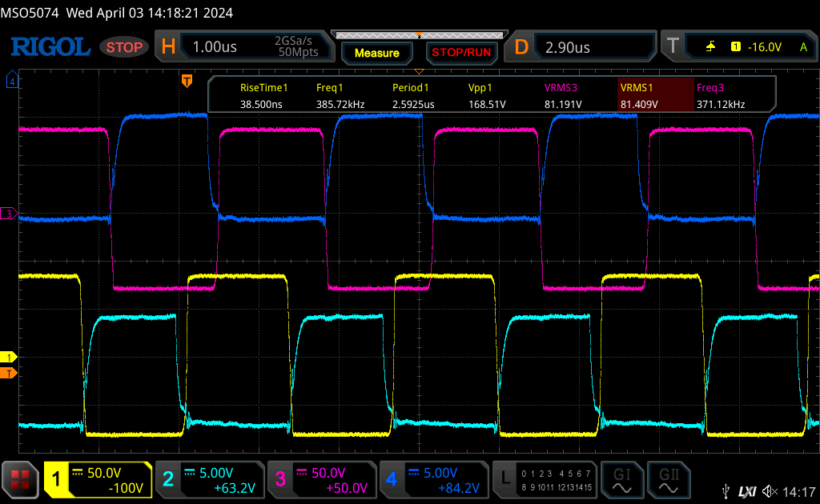Click channel 3 50.0V scale value

click(328, 473)
